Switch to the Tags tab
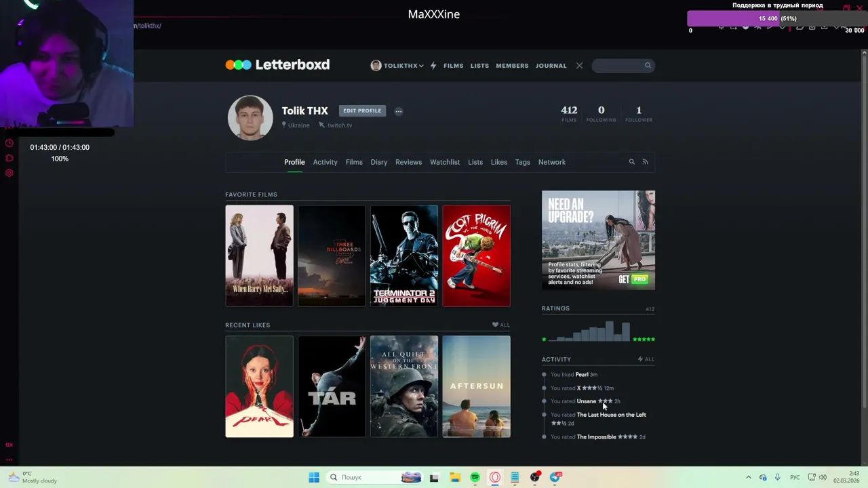 522,162
